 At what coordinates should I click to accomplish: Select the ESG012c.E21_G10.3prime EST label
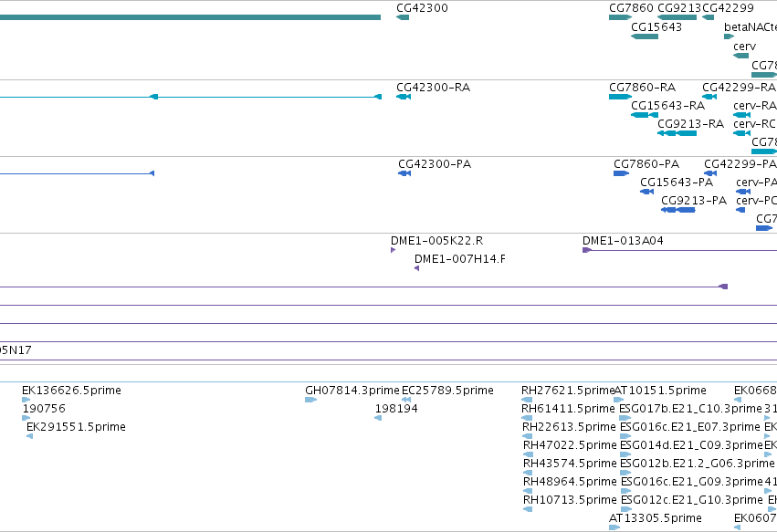(x=691, y=500)
